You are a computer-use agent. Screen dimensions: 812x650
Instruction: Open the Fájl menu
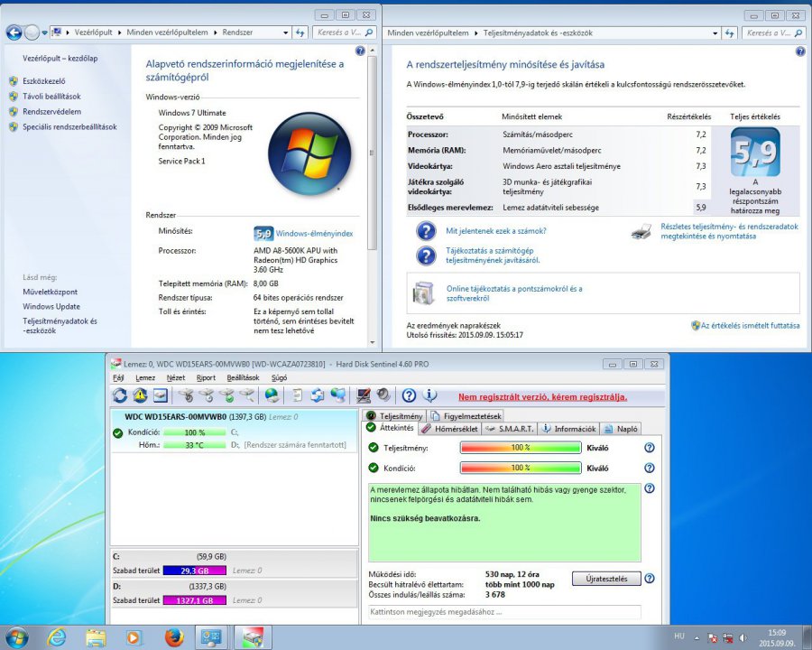tap(118, 378)
